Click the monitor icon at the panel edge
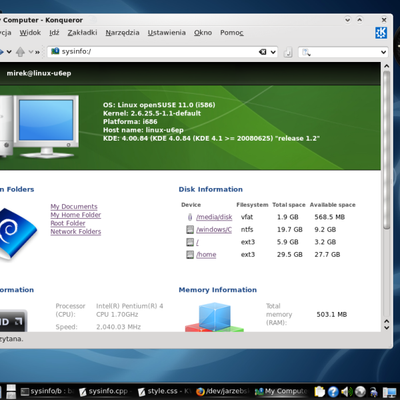The width and height of the screenshot is (400, 400). pyautogui.click(x=389, y=393)
